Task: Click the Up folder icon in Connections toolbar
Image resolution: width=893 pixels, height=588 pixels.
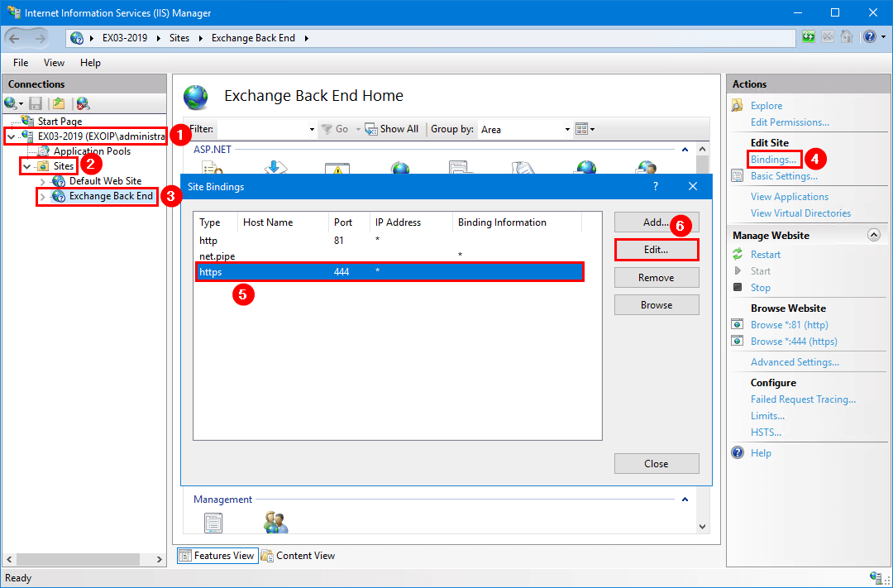Action: (59, 103)
